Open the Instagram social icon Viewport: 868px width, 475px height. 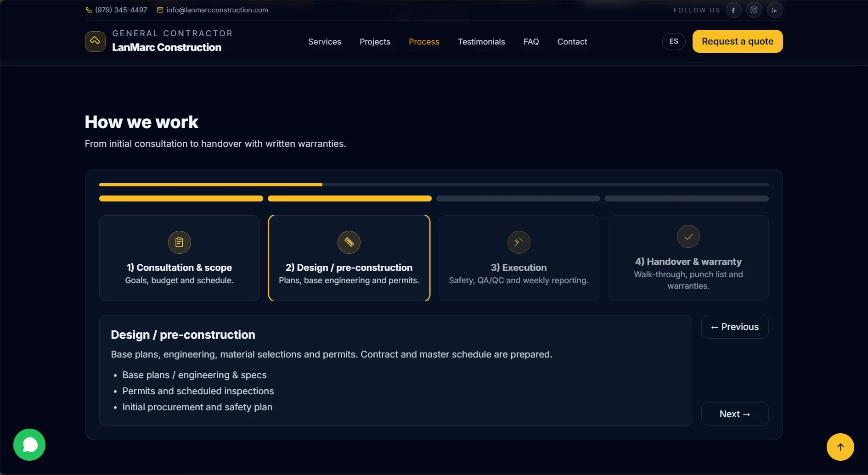pos(754,10)
